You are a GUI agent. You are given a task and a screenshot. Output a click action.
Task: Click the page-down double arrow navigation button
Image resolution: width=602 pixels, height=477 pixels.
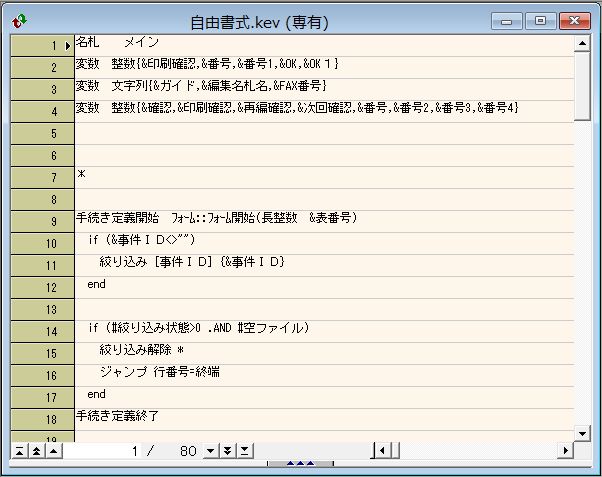[x=227, y=451]
